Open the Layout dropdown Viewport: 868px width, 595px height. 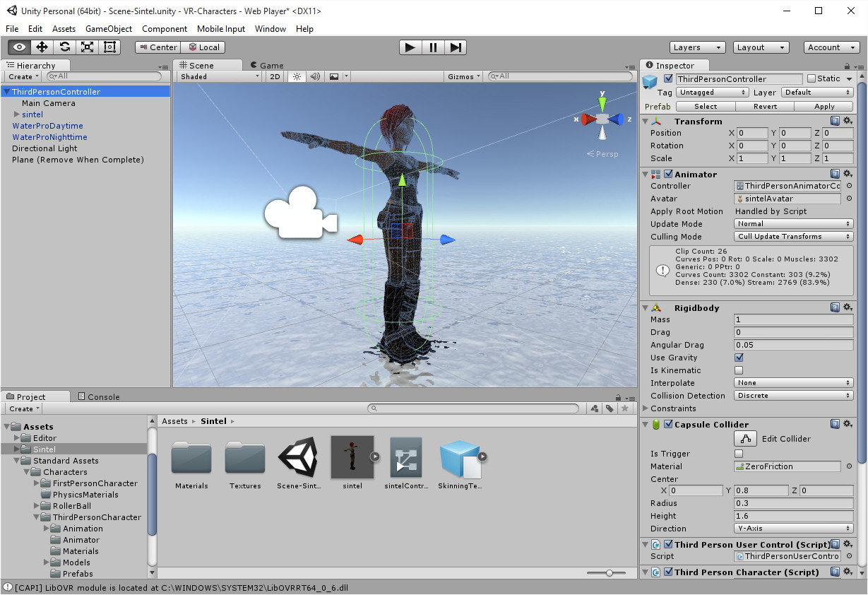761,47
